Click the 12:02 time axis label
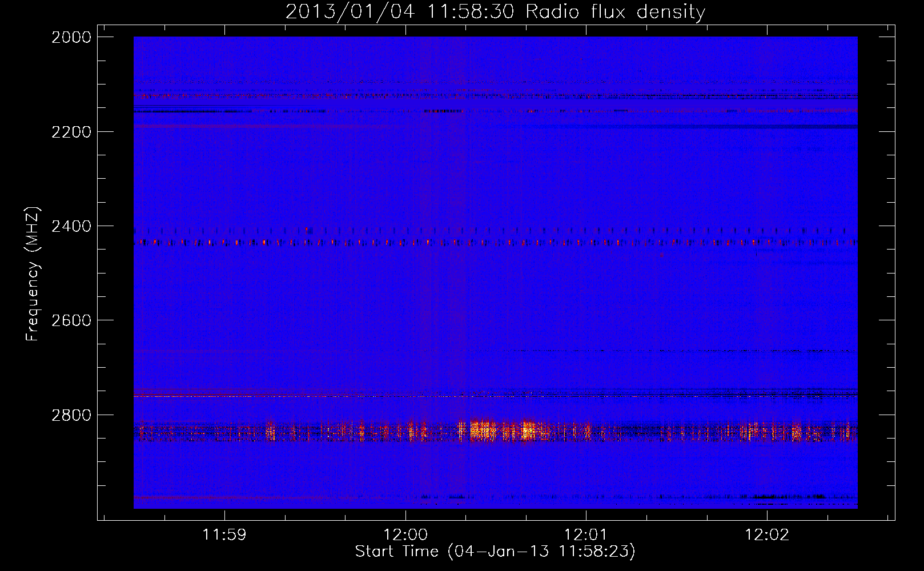 click(x=767, y=534)
